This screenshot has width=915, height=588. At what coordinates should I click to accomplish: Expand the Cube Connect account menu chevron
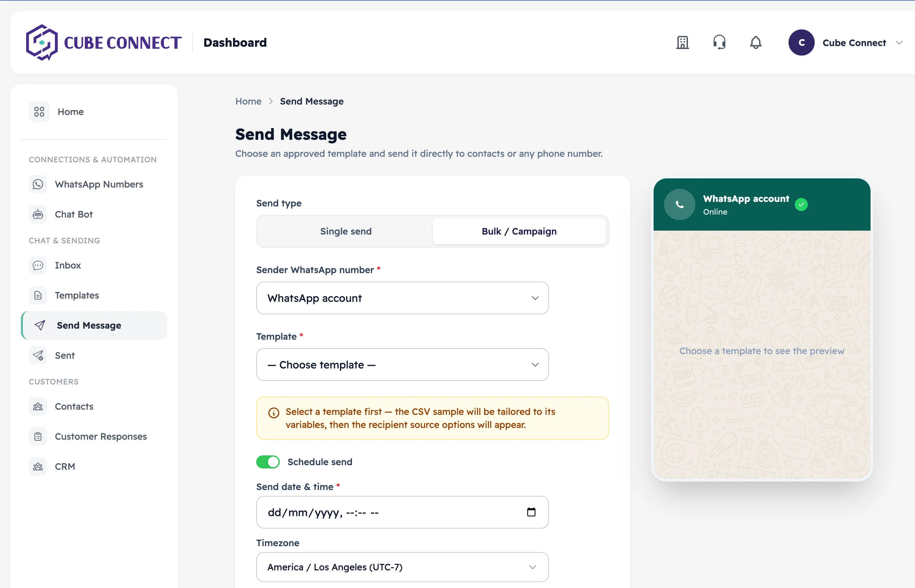click(899, 43)
